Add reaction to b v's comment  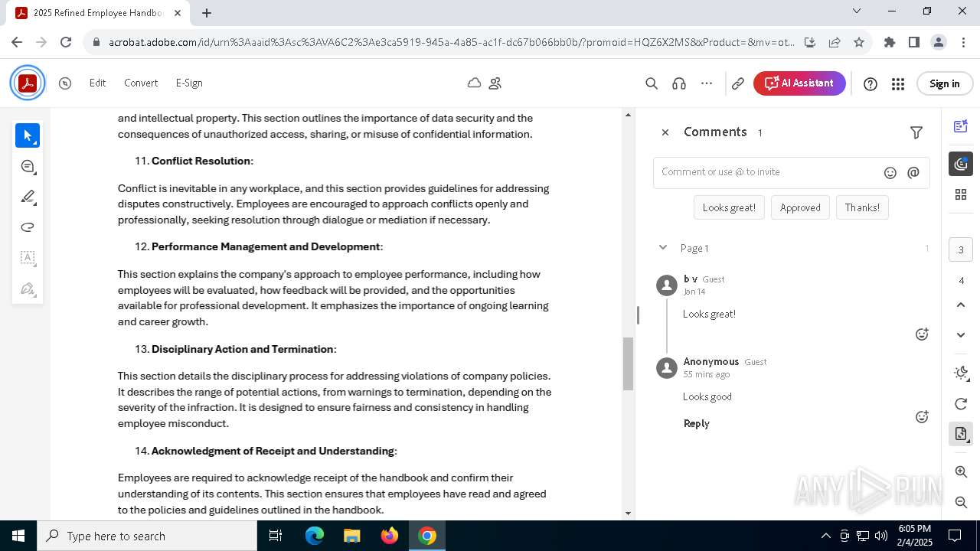point(923,334)
